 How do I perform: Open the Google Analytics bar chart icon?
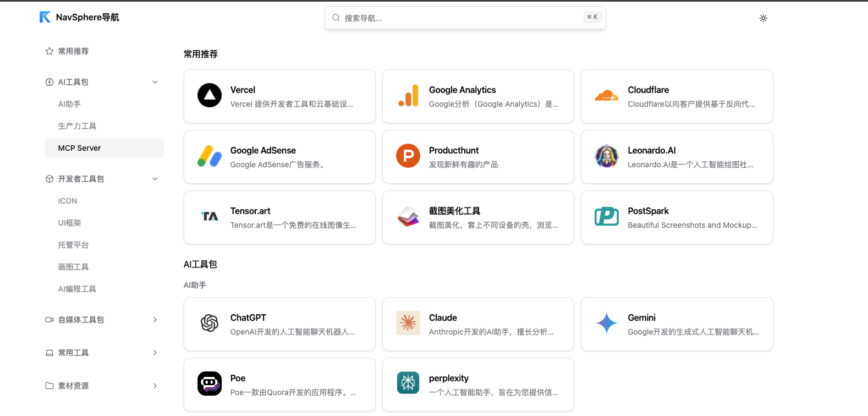click(x=408, y=96)
